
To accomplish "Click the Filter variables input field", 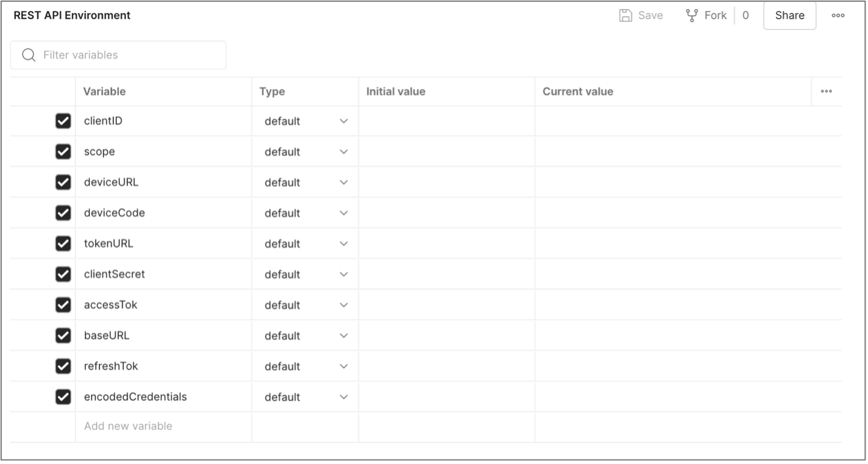I will coord(118,55).
